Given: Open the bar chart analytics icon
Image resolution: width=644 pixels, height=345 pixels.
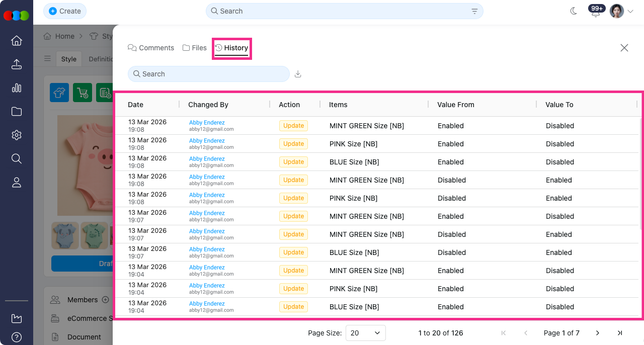Looking at the screenshot, I should point(17,88).
